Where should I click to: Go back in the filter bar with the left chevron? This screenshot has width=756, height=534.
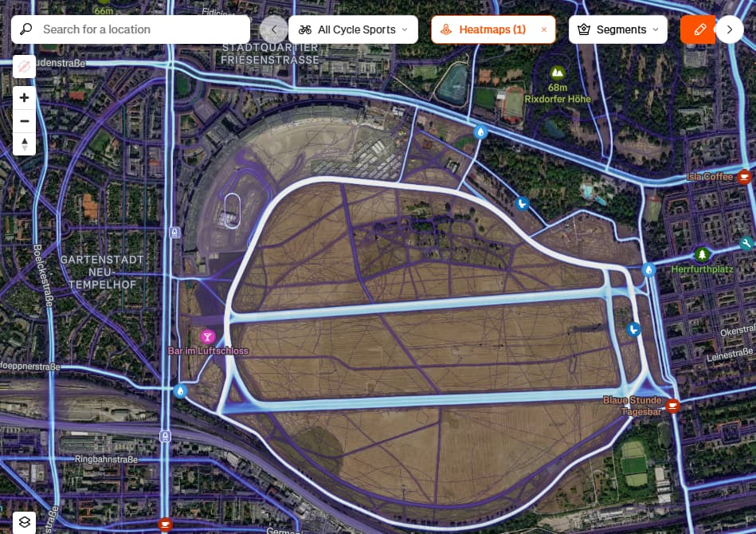[x=273, y=29]
